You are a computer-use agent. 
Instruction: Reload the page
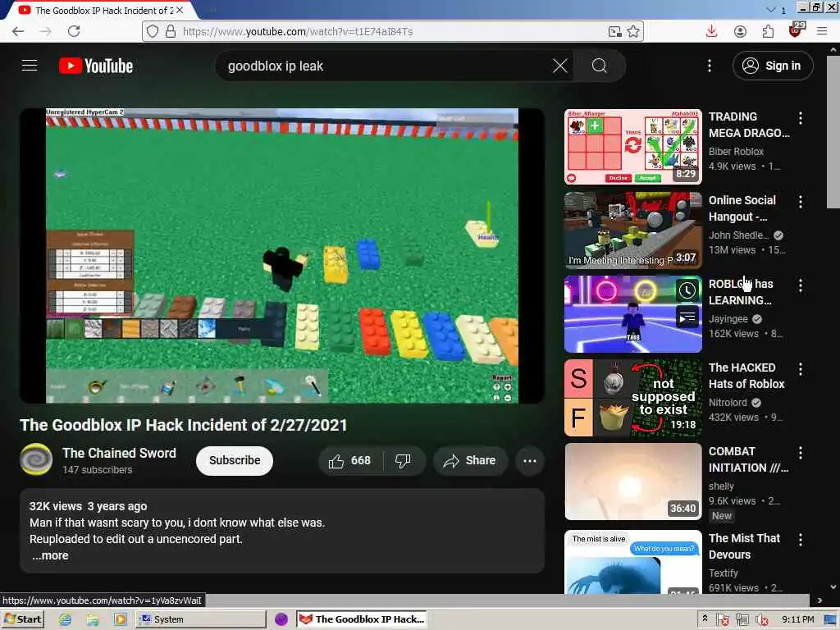point(74,31)
